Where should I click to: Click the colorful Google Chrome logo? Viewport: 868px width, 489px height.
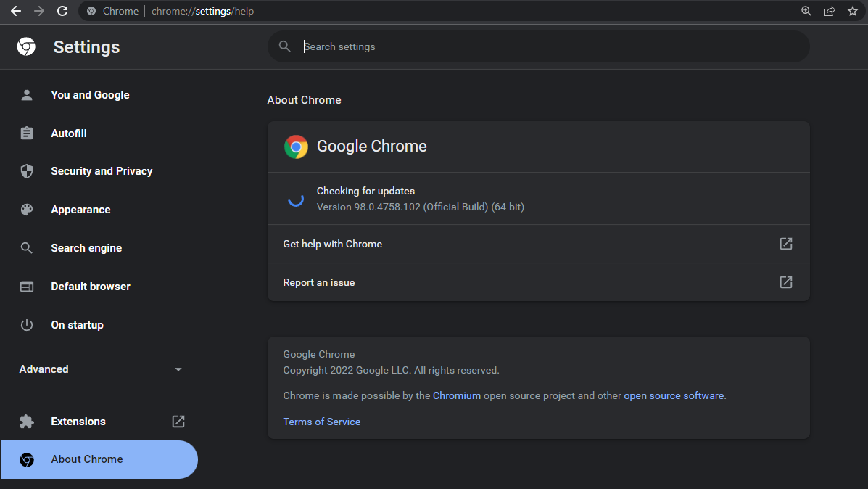click(x=296, y=147)
